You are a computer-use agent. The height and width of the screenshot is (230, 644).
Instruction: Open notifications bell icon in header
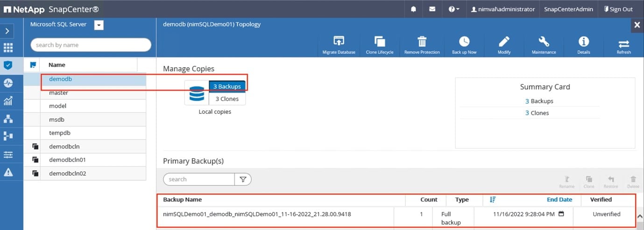[x=413, y=9]
